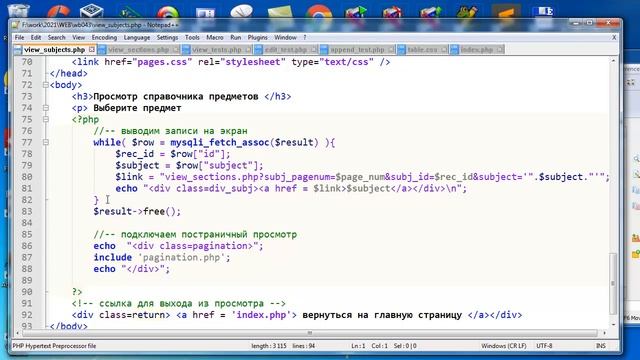Open the Settings menu
This screenshot has height=360, width=640.
167,37
